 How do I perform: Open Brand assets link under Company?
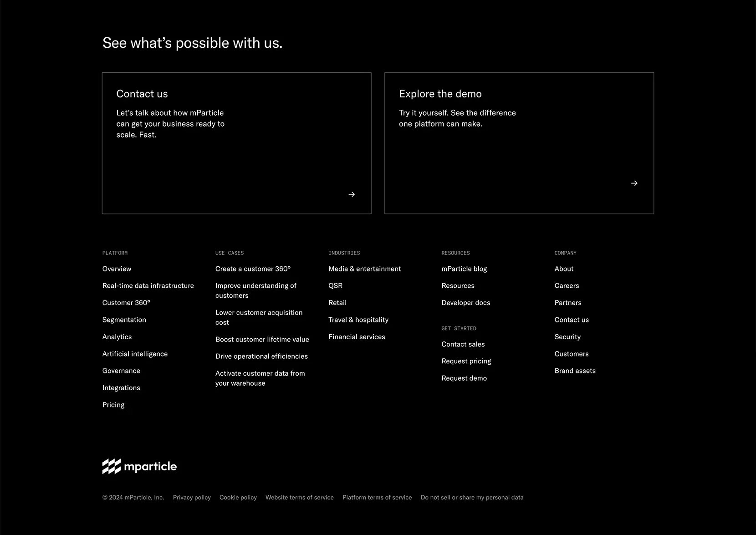tap(575, 371)
